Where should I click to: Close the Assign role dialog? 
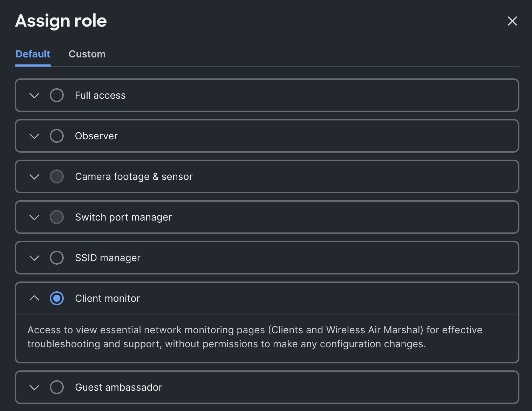click(512, 21)
